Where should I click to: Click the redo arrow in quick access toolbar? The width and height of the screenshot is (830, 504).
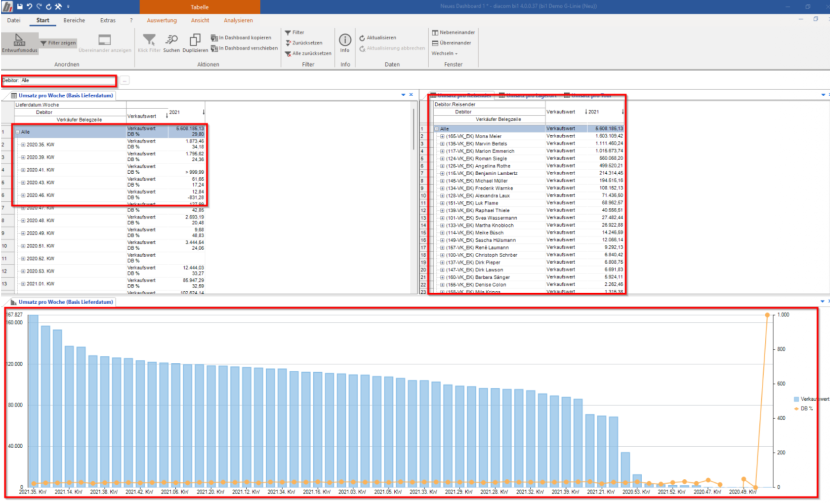39,6
